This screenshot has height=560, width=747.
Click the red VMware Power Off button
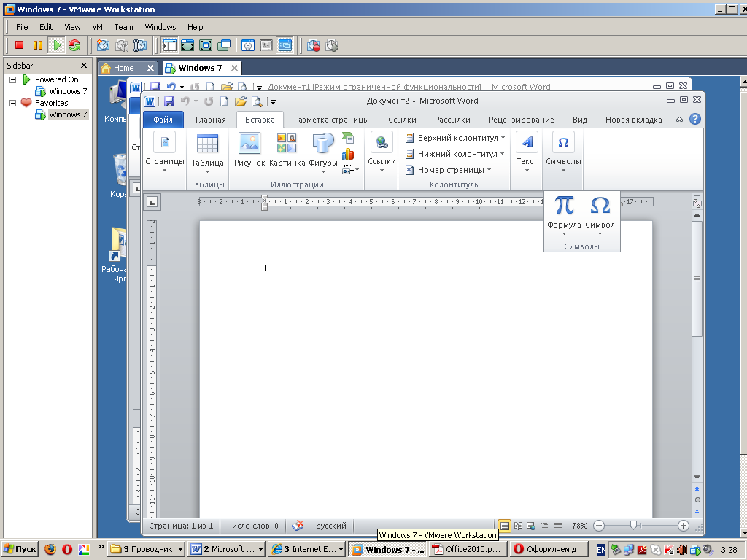(x=19, y=45)
